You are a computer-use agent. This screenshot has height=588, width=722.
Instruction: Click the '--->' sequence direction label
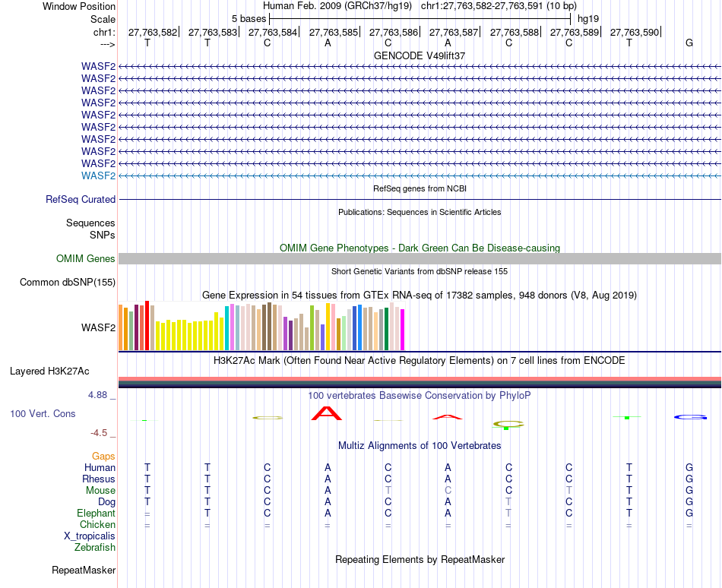pyautogui.click(x=108, y=44)
